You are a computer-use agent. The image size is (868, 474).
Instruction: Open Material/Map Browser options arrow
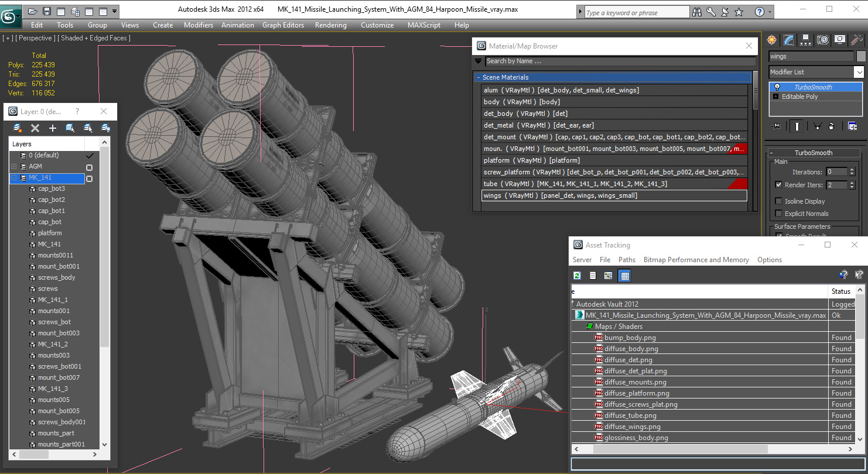click(479, 61)
